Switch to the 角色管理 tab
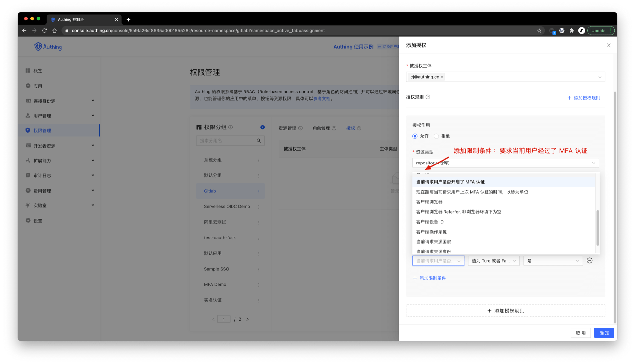Viewport: 635px width, 364px height. tap(321, 128)
